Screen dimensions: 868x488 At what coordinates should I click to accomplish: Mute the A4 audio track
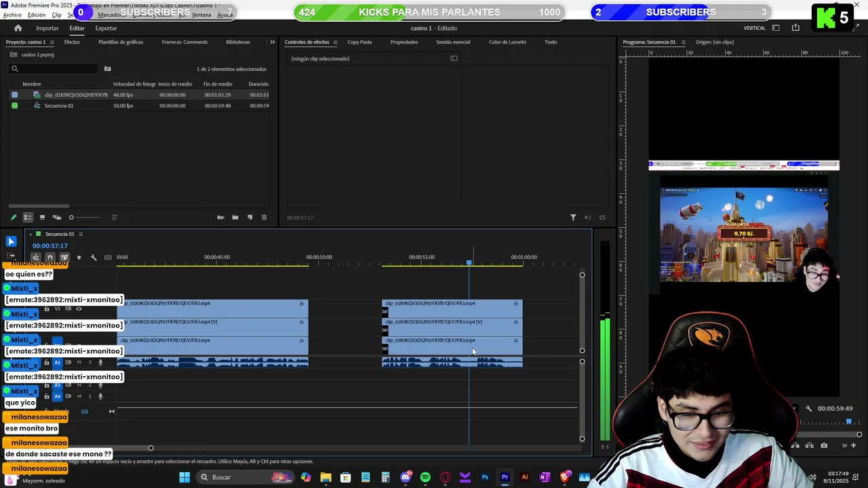point(79,396)
